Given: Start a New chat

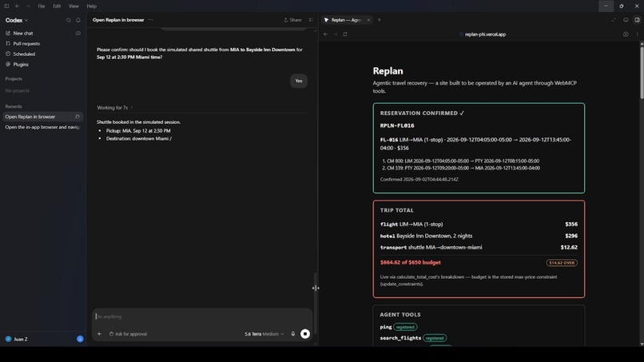Looking at the screenshot, I should (23, 34).
